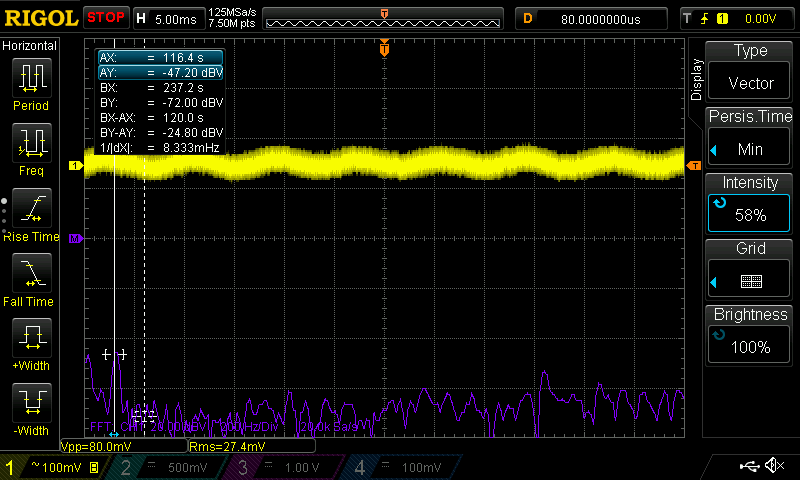Select the +Width measurement icon
The width and height of the screenshot is (800, 480).
(31, 338)
